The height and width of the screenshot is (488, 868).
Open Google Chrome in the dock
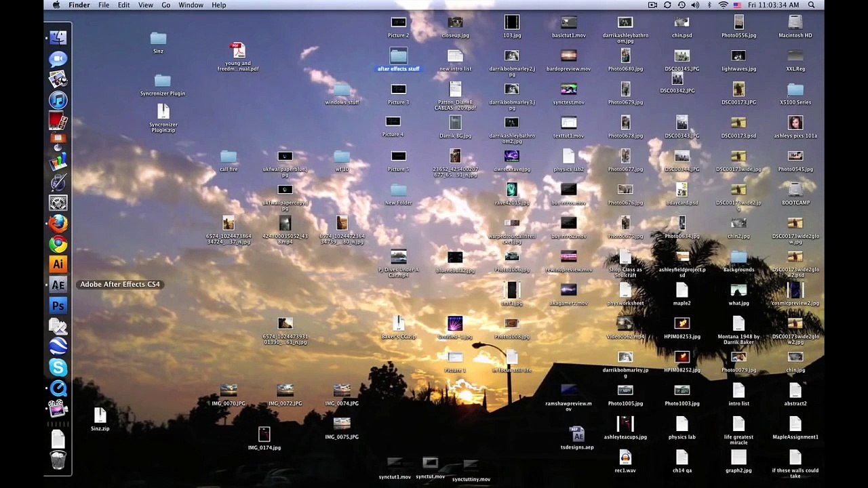[58, 243]
